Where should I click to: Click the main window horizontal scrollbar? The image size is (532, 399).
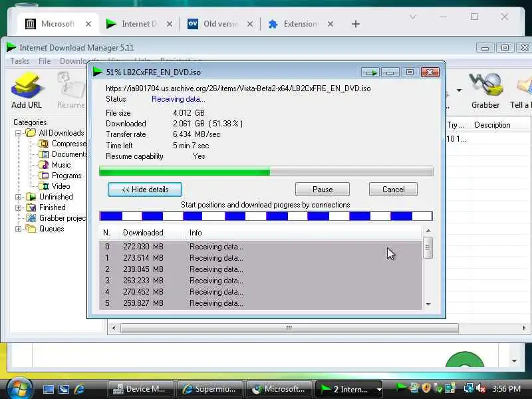click(x=289, y=328)
